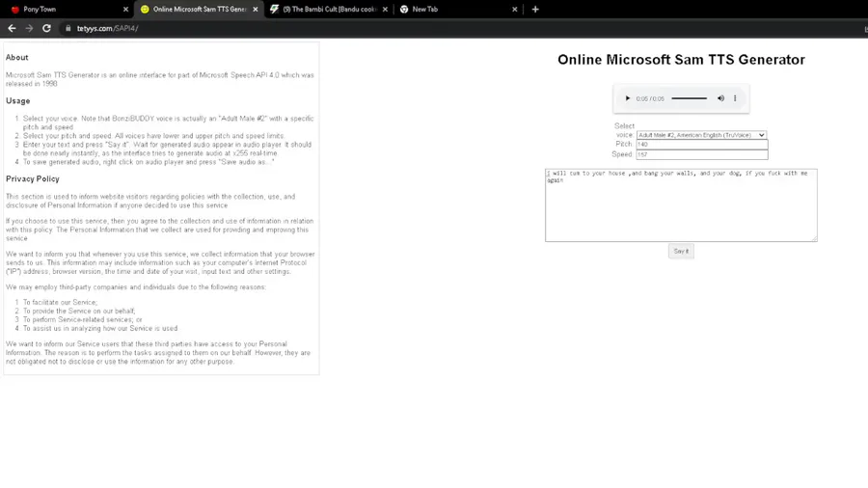The image size is (868, 488).
Task: Click usage step about saving generated audio
Action: (149, 162)
